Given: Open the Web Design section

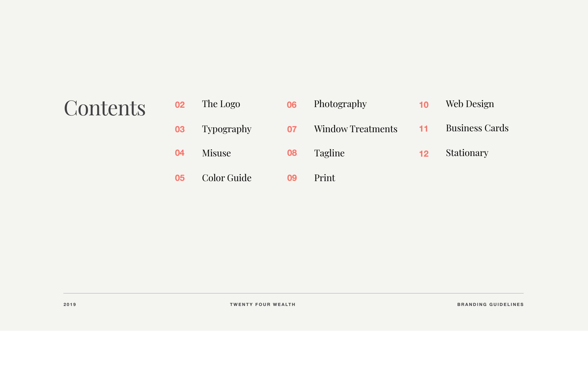Looking at the screenshot, I should click(x=469, y=104).
